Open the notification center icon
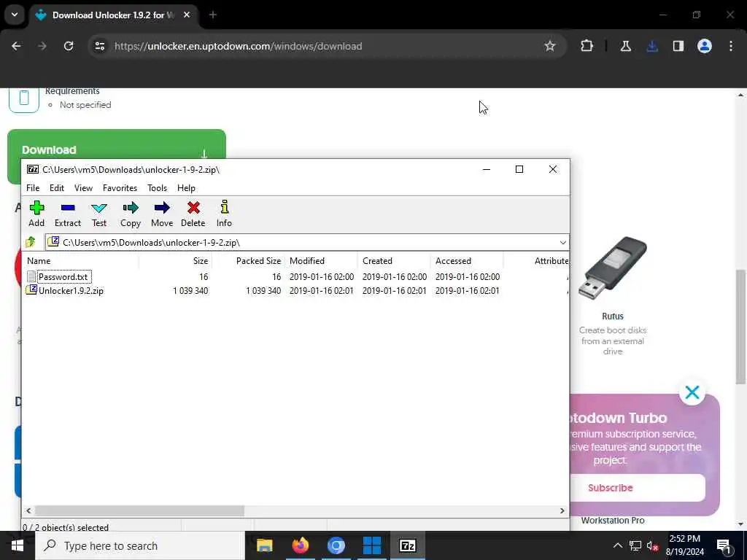Image resolution: width=747 pixels, height=560 pixels. [x=724, y=545]
